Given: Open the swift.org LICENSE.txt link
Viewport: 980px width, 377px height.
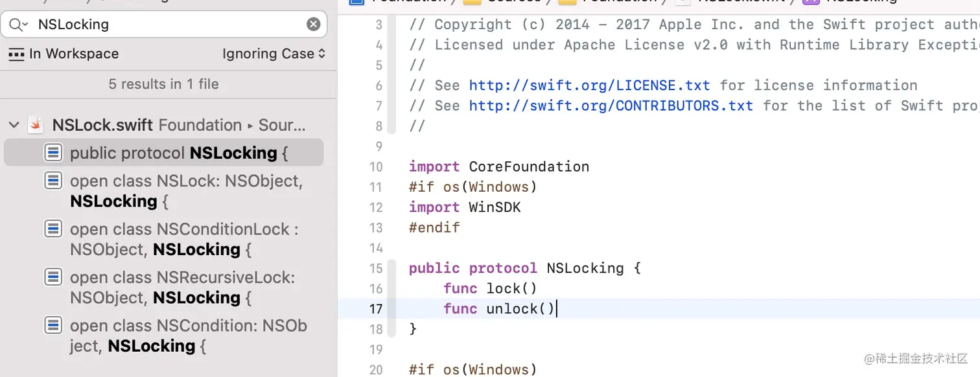Looking at the screenshot, I should [589, 86].
